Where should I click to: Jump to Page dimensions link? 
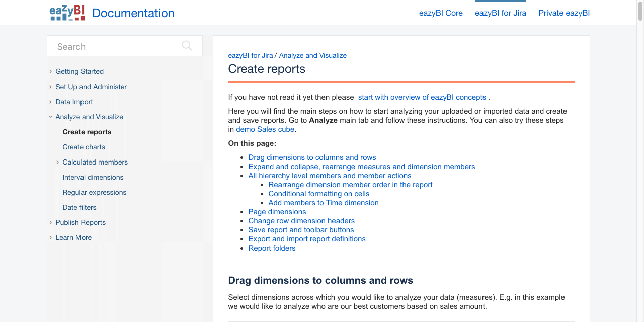[x=277, y=212]
